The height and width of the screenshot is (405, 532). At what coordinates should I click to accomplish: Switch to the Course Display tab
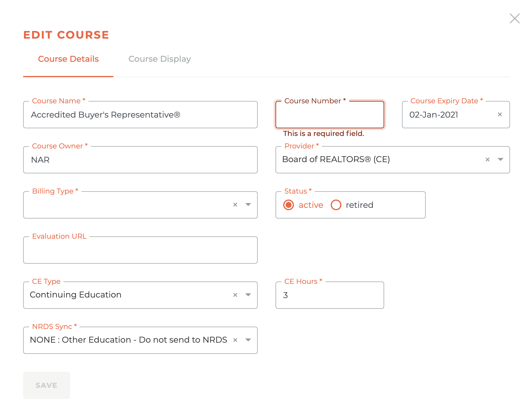[x=159, y=59]
